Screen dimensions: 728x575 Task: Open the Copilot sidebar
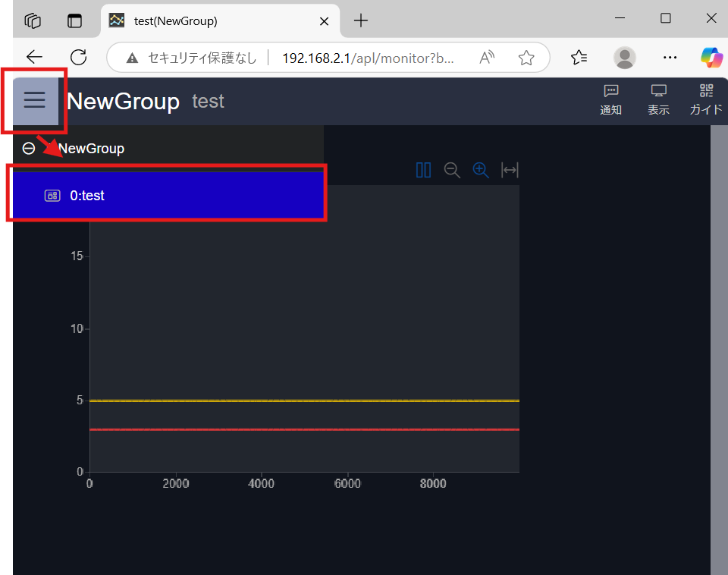point(711,58)
